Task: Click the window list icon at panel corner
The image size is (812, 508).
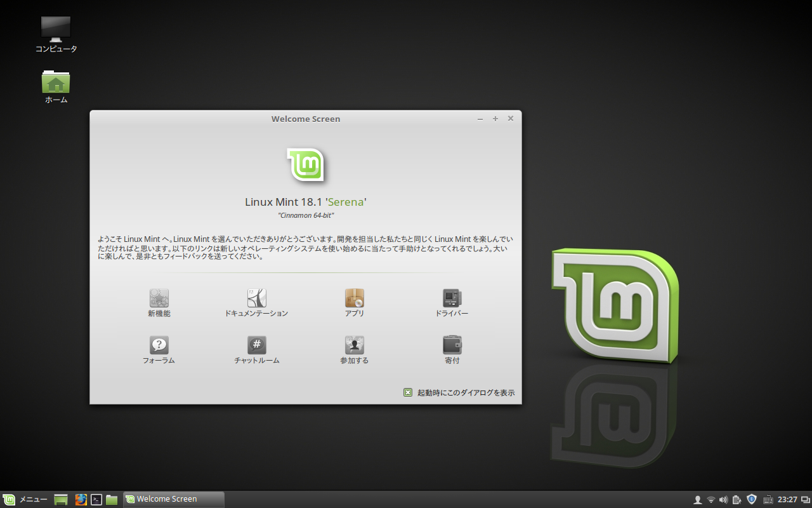Action: click(x=806, y=500)
